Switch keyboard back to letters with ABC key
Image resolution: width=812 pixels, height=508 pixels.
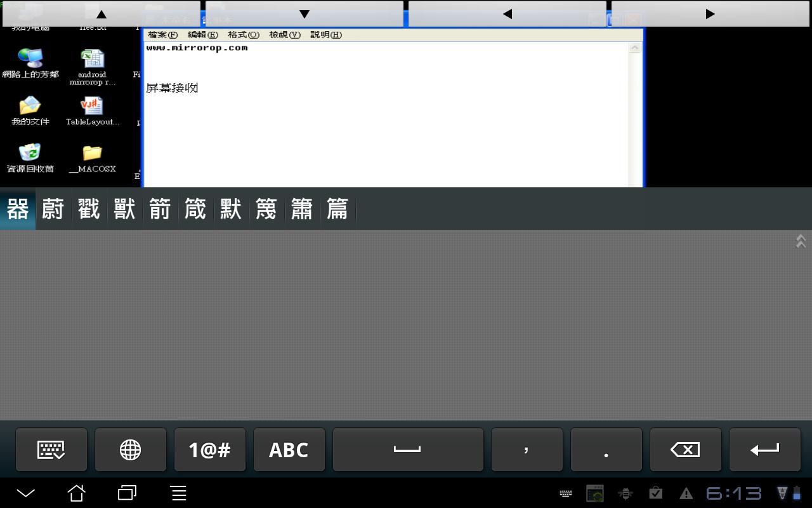[x=289, y=450]
